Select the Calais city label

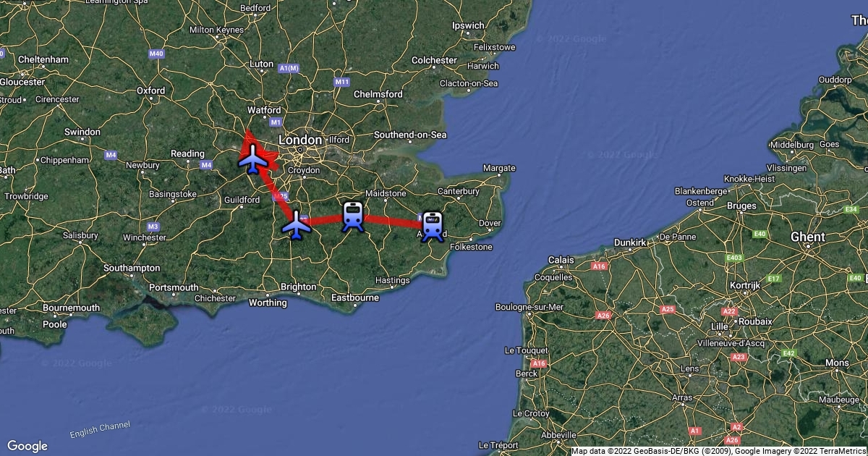561,259
